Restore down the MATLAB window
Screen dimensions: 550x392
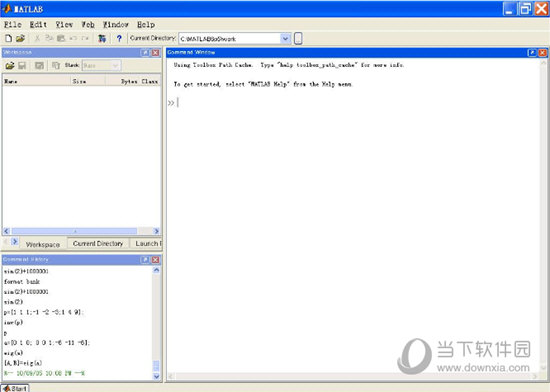[x=525, y=9]
